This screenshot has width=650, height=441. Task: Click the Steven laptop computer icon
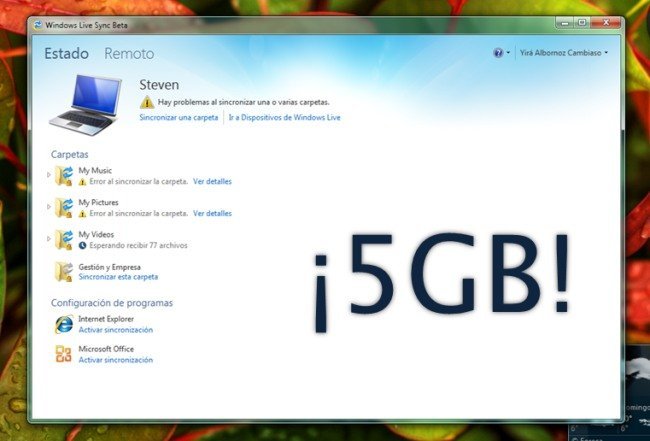[x=86, y=105]
